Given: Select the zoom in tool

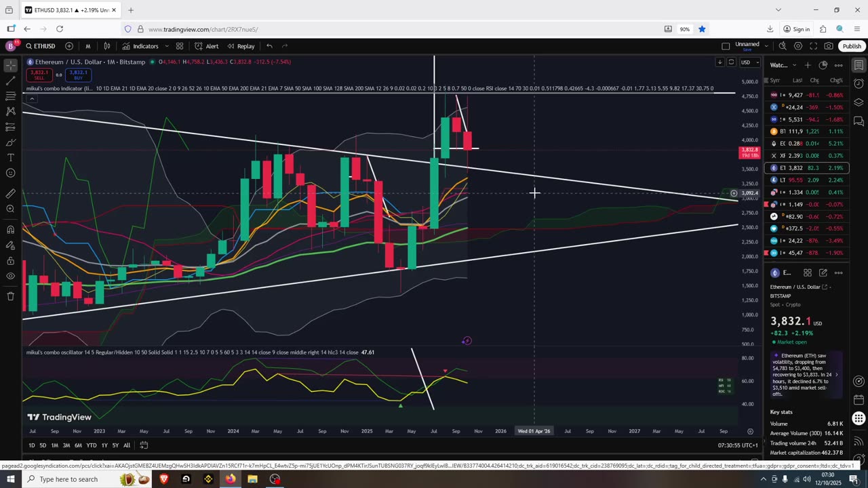Looking at the screenshot, I should coord(11,209).
